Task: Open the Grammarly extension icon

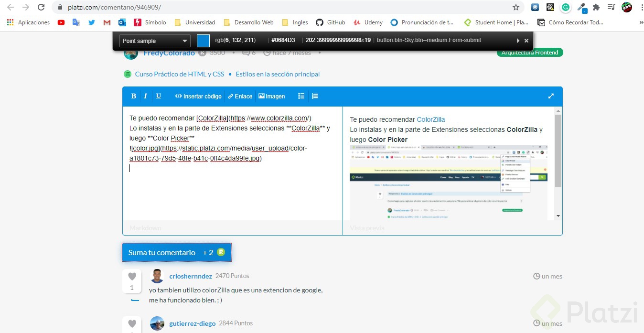Action: coord(566,7)
